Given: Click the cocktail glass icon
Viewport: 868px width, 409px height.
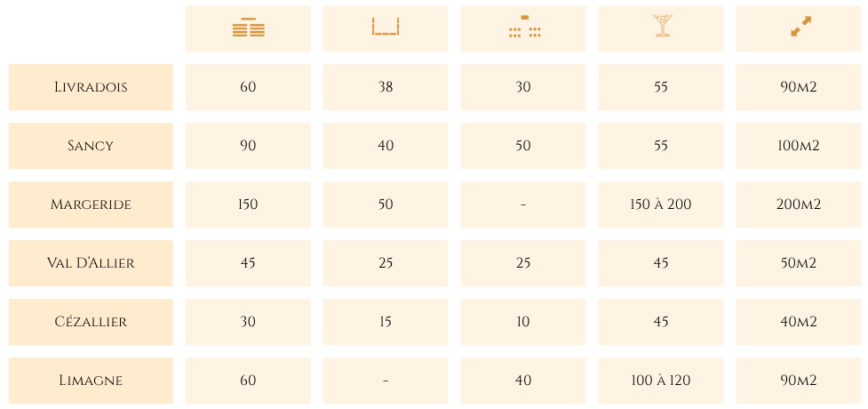Looking at the screenshot, I should pyautogui.click(x=661, y=26).
